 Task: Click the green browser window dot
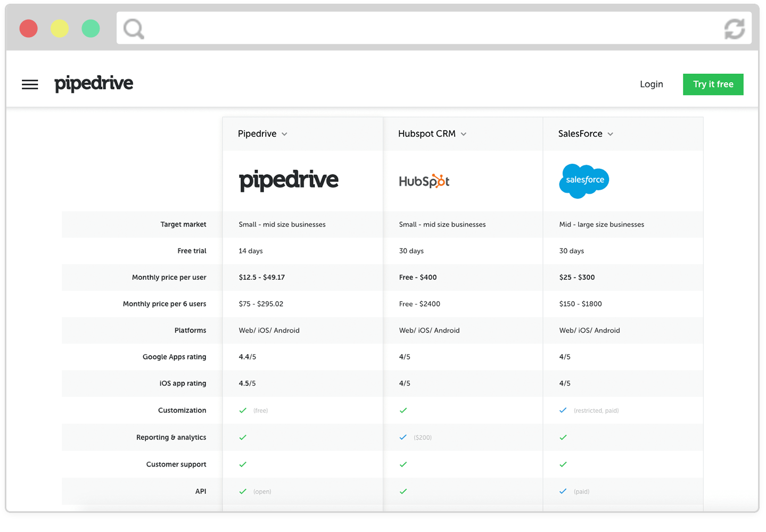point(90,28)
